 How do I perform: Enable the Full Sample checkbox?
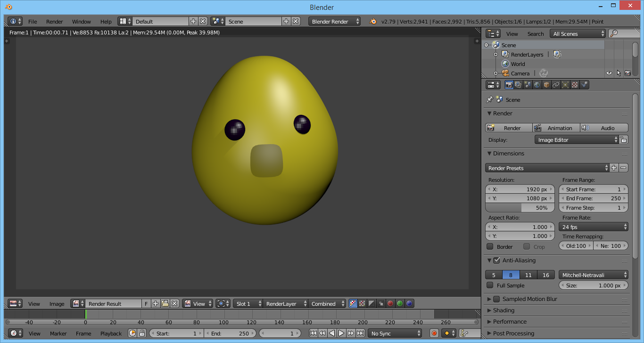[490, 285]
